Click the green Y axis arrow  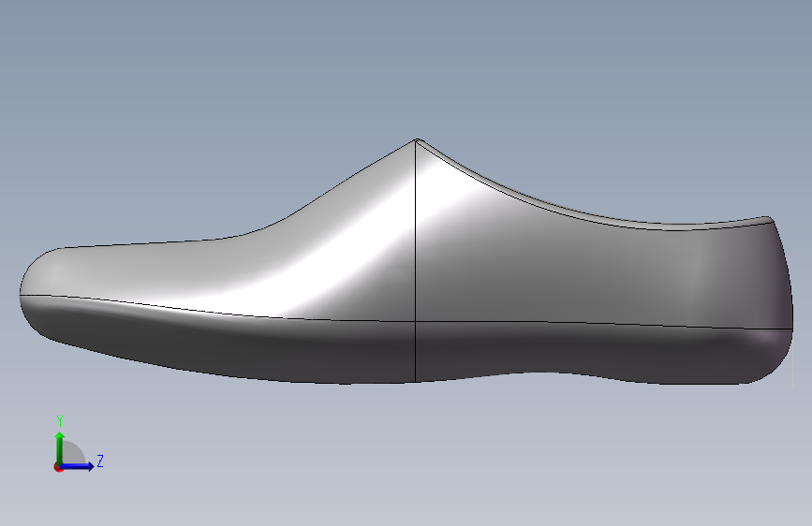coord(60,448)
